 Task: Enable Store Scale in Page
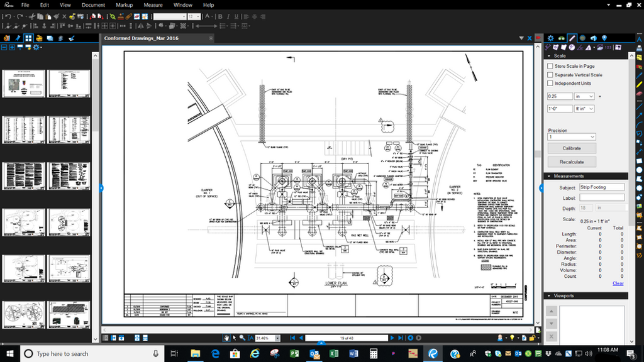tap(550, 65)
